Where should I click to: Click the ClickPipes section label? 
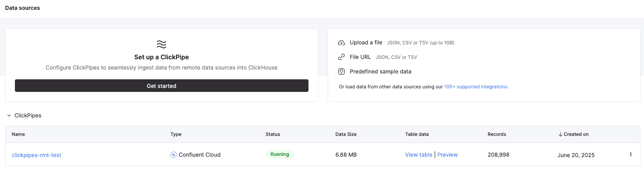tap(28, 115)
